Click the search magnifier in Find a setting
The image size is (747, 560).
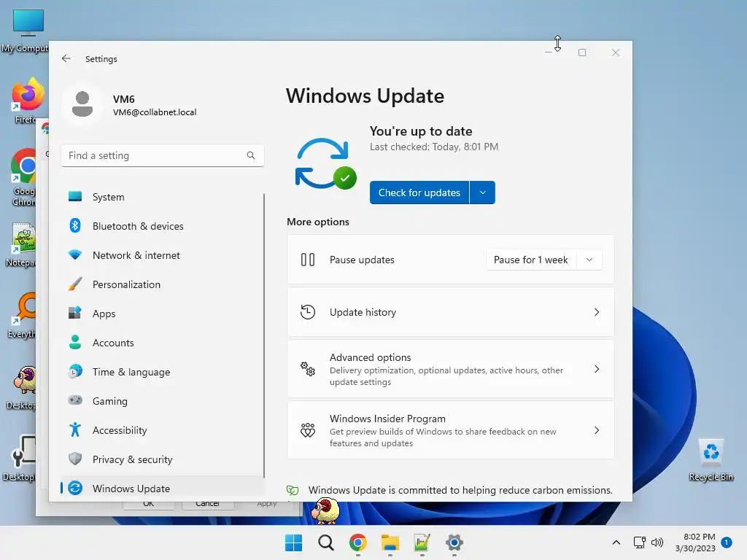(x=251, y=155)
